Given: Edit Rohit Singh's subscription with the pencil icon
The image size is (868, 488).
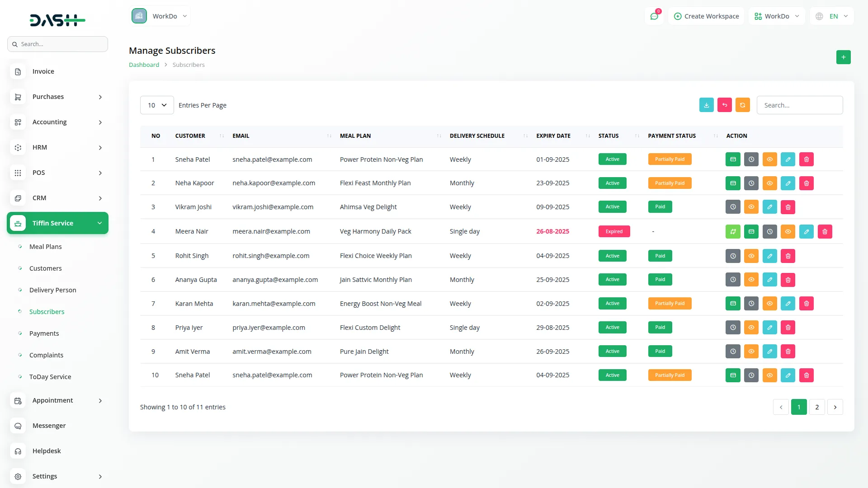Looking at the screenshot, I should [769, 255].
